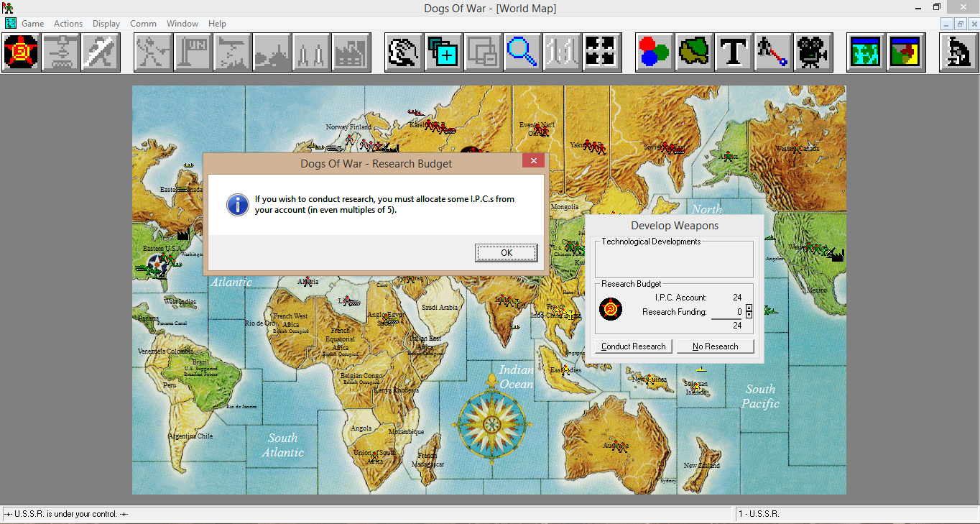
Task: Click the four-arrows fit-to-window icon
Action: 602,52
